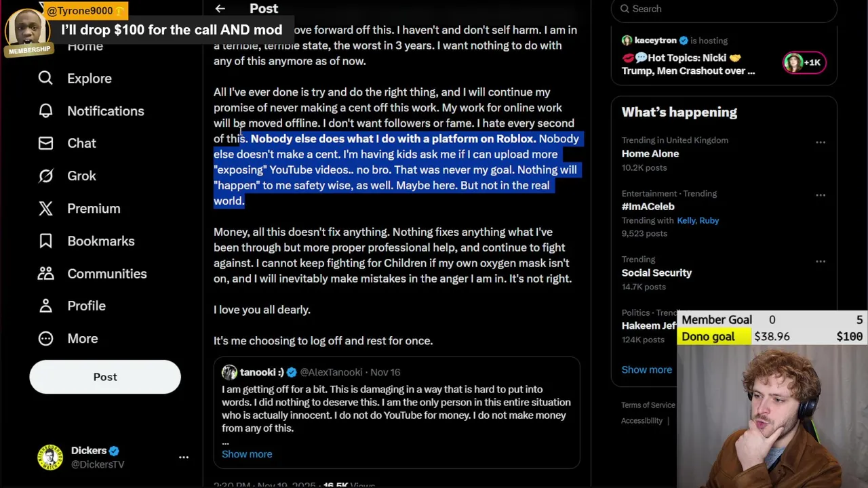Open the Chat envelope icon
This screenshot has height=488, width=868.
pos(45,144)
